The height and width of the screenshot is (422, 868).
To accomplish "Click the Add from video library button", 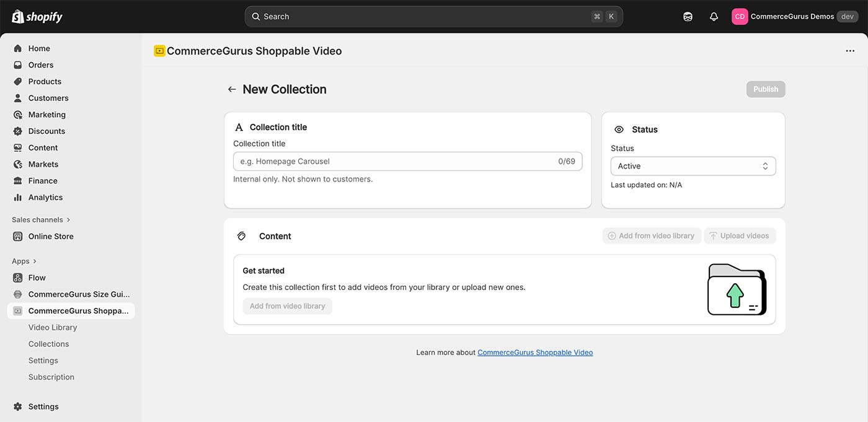I will (x=287, y=306).
